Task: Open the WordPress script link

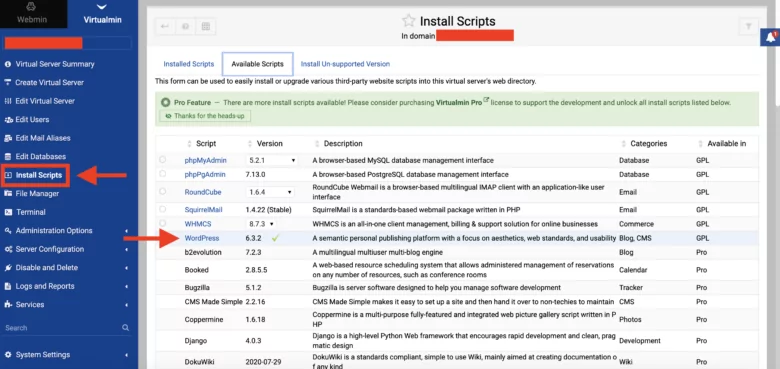Action: (201, 238)
